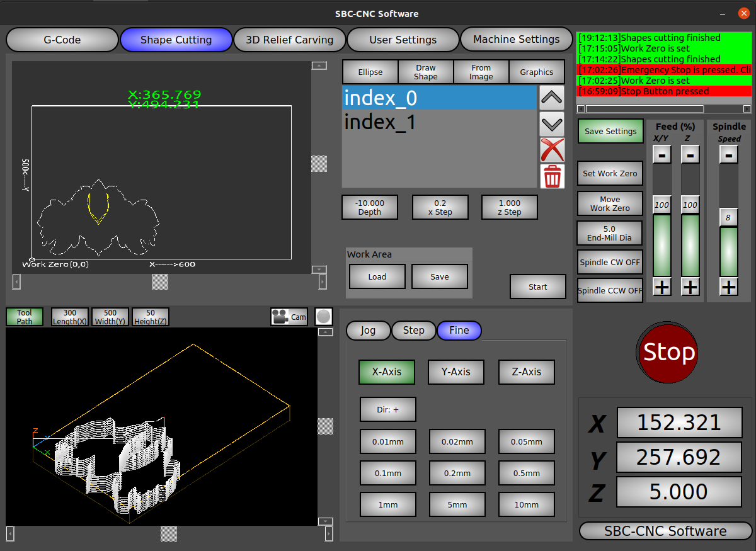Select the Jog mode tab
The image size is (756, 551).
point(368,330)
